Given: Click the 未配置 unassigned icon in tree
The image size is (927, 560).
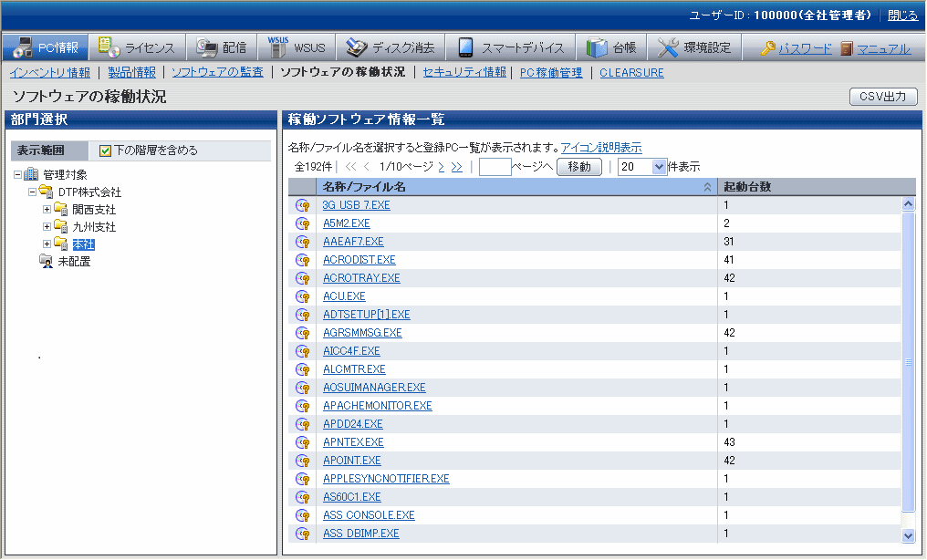Looking at the screenshot, I should pyautogui.click(x=46, y=262).
